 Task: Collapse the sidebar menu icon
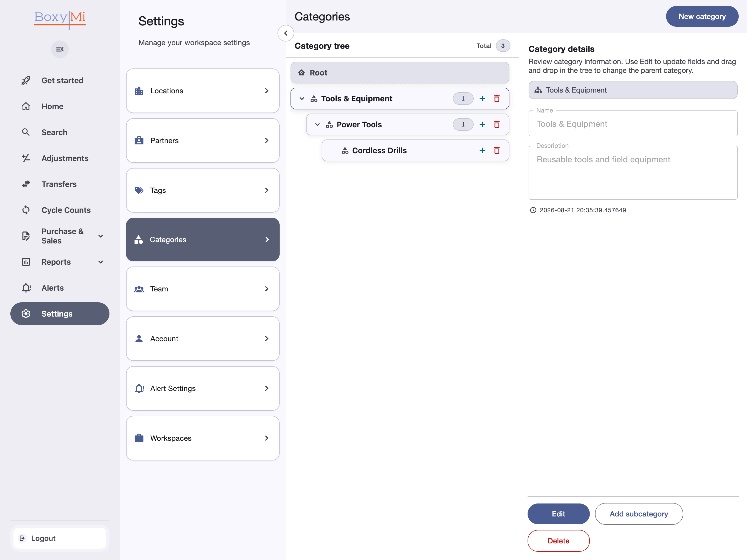[x=60, y=49]
